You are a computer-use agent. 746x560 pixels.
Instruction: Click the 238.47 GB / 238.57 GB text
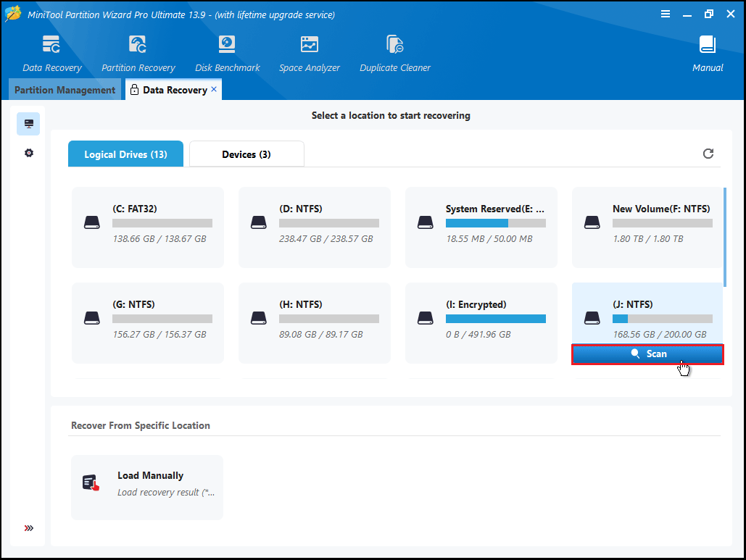(x=326, y=238)
